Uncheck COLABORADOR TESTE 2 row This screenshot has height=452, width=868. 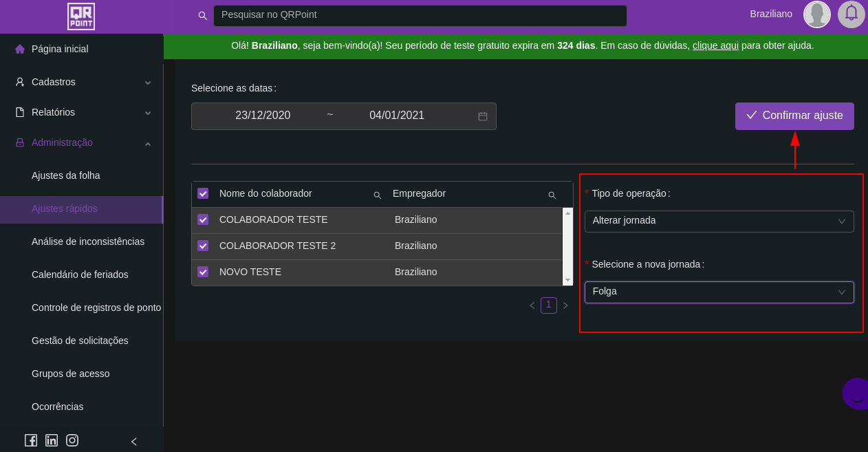point(203,246)
